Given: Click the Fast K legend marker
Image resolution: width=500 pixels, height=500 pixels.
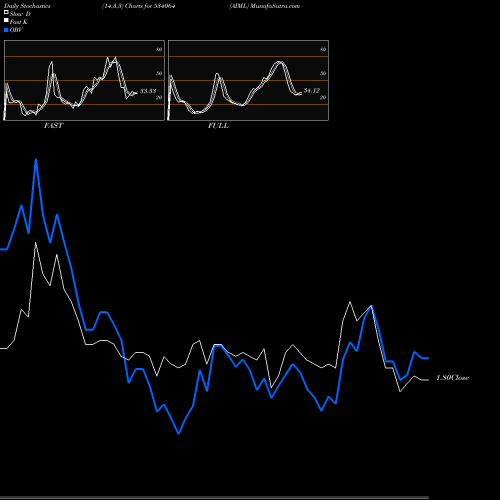Looking at the screenshot, I should tap(6, 20).
